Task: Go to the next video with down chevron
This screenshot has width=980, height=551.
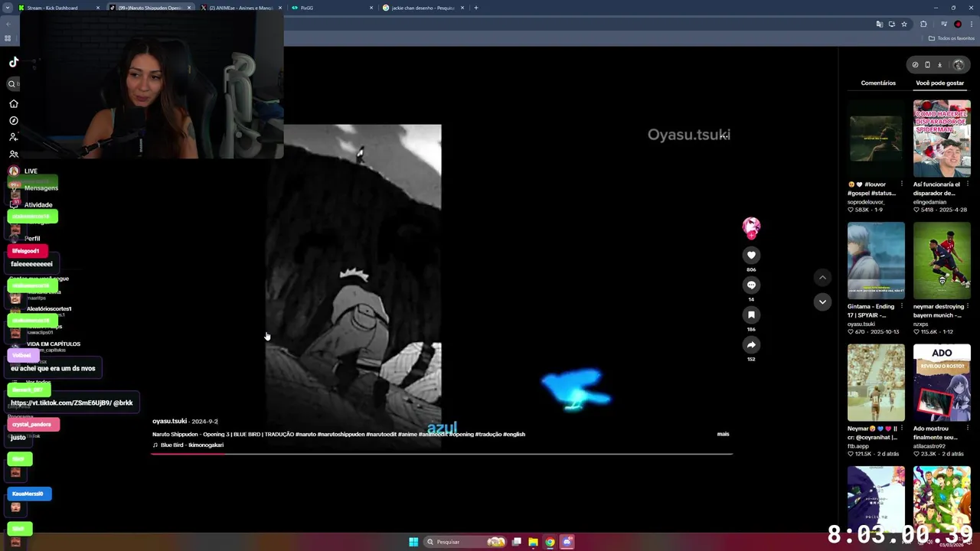Action: click(x=822, y=302)
